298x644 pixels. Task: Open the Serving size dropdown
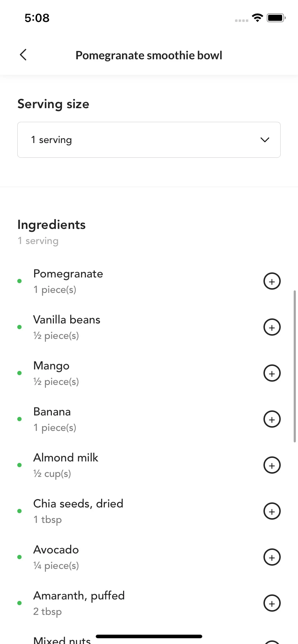click(149, 140)
